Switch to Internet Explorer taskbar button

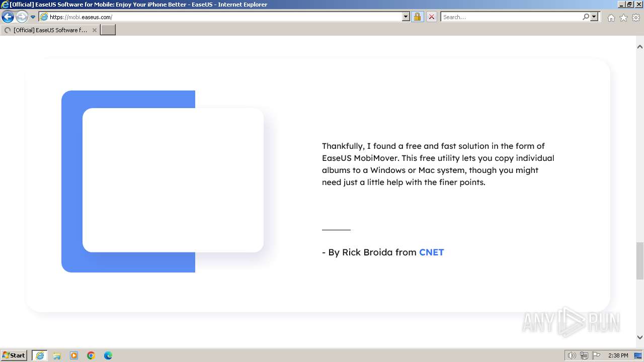[40, 355]
